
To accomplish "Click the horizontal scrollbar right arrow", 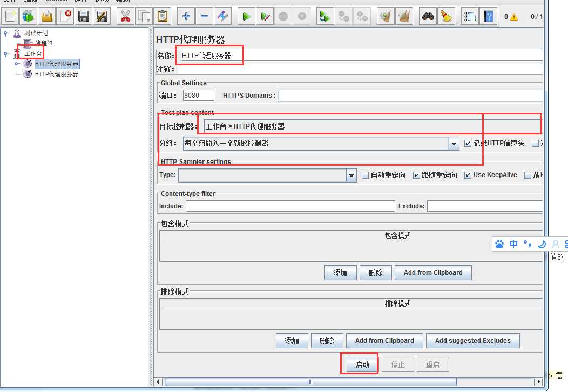I will [539, 382].
